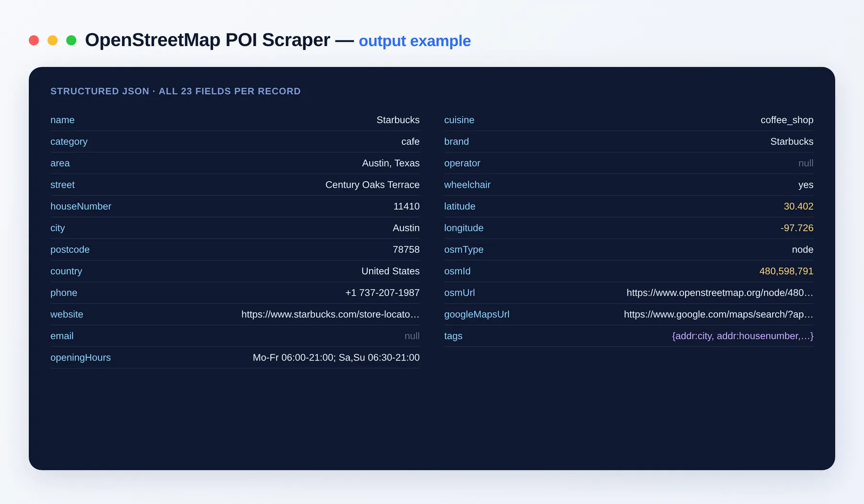Open the openstreetmap.org node URL
Viewport: 864px width, 504px height.
[720, 293]
